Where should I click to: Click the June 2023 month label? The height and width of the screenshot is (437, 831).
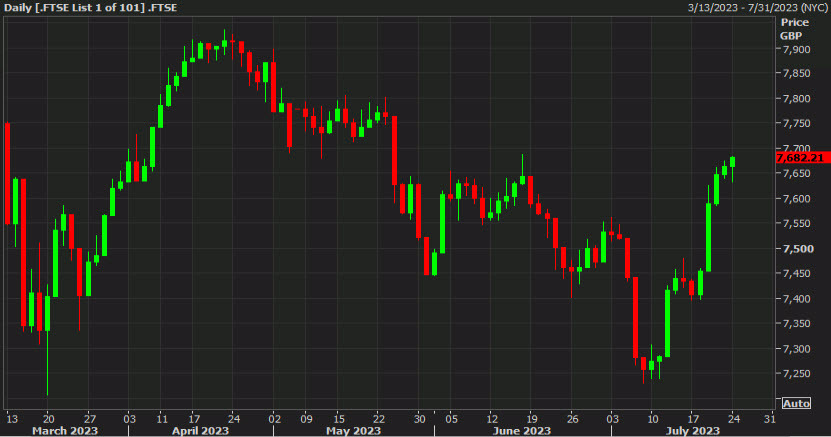click(521, 431)
